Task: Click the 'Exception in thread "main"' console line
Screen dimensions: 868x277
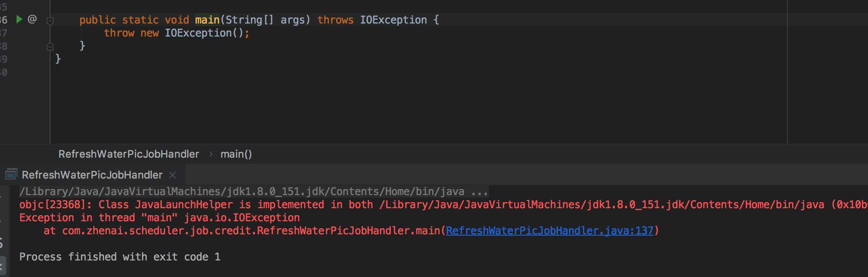Action: click(159, 218)
